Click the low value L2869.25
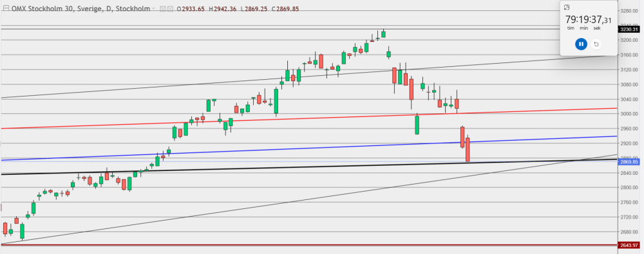 tap(254, 8)
